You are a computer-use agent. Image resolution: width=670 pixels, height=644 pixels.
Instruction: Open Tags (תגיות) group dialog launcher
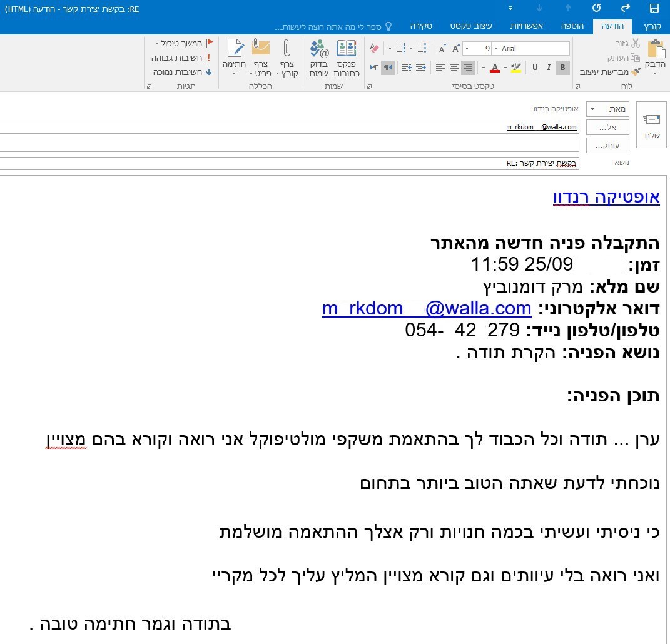(x=149, y=86)
